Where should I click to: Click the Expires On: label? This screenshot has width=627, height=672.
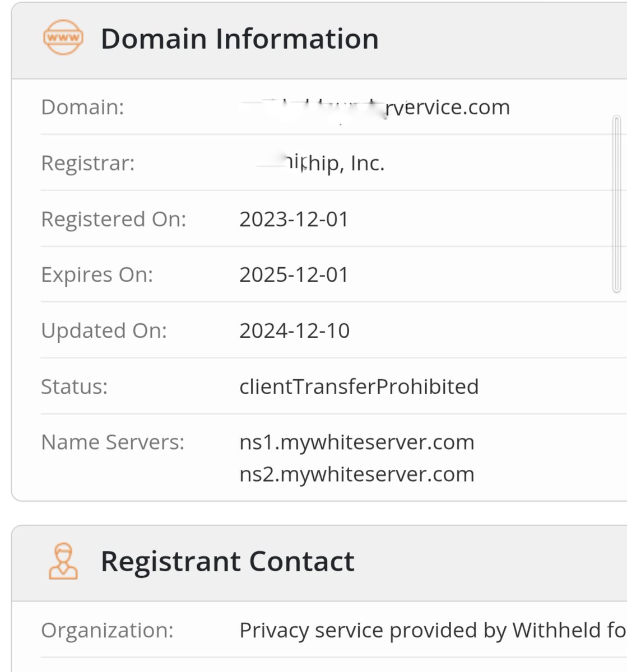coord(97,275)
